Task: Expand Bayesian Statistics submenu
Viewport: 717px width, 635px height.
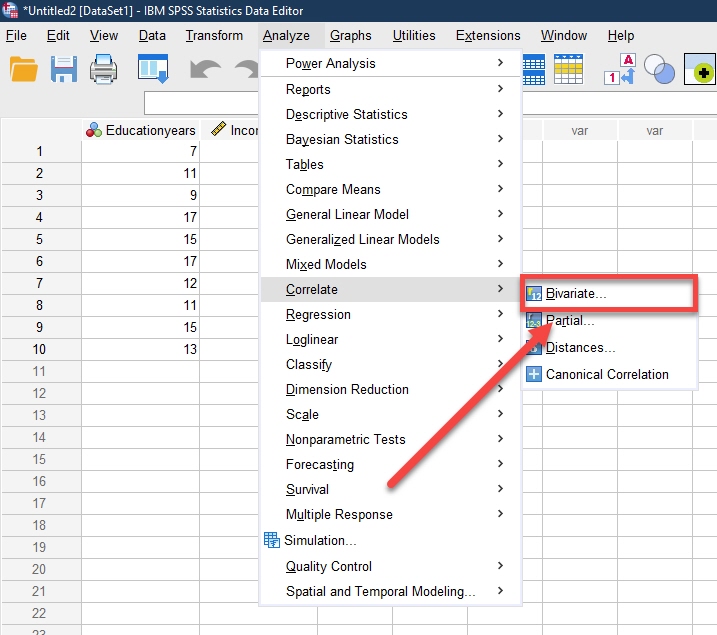Action: 391,139
